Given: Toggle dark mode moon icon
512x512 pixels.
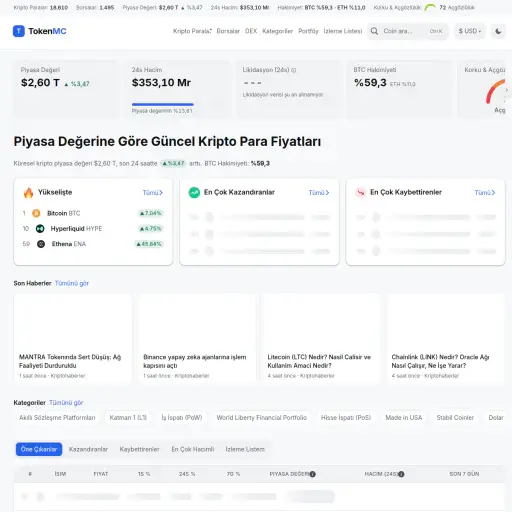Looking at the screenshot, I should coord(498,31).
